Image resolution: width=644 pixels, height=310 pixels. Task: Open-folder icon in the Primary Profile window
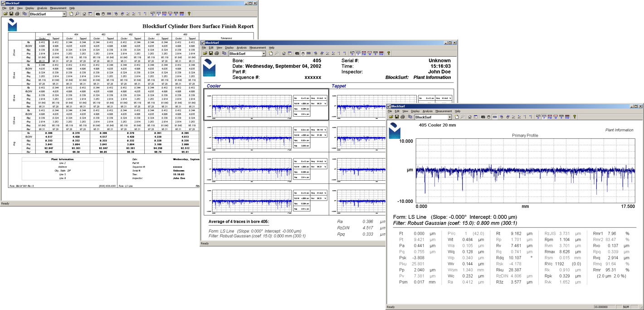click(x=391, y=117)
